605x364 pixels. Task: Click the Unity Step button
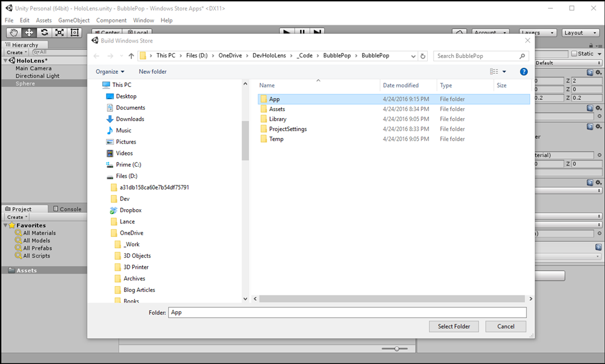(317, 31)
